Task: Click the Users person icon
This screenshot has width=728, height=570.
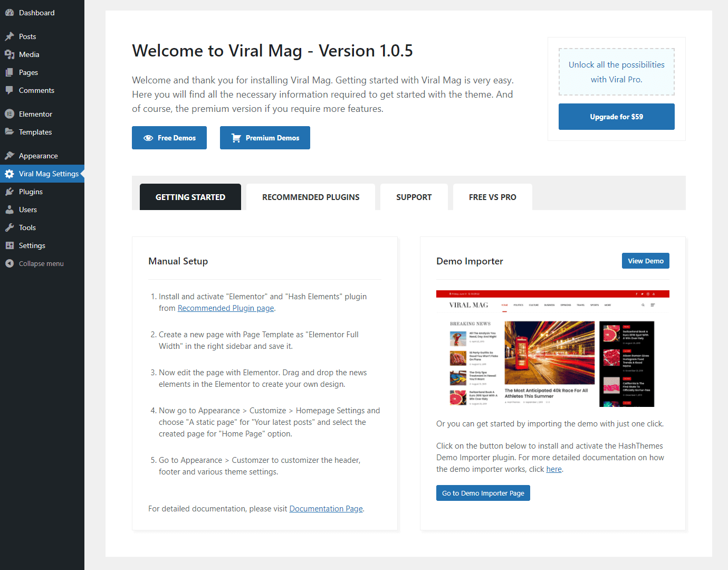Action: pyautogui.click(x=9, y=210)
